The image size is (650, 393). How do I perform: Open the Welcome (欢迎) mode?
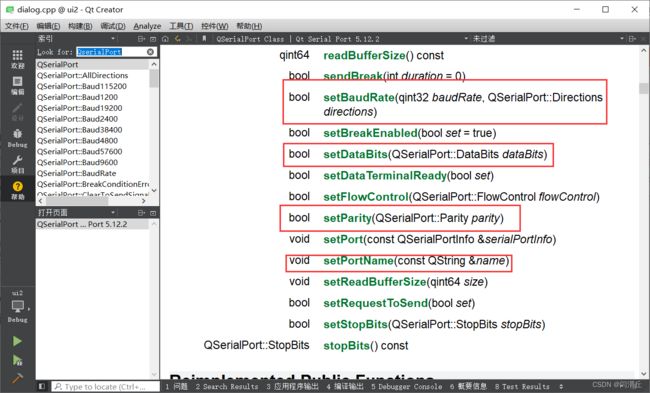coord(17,59)
